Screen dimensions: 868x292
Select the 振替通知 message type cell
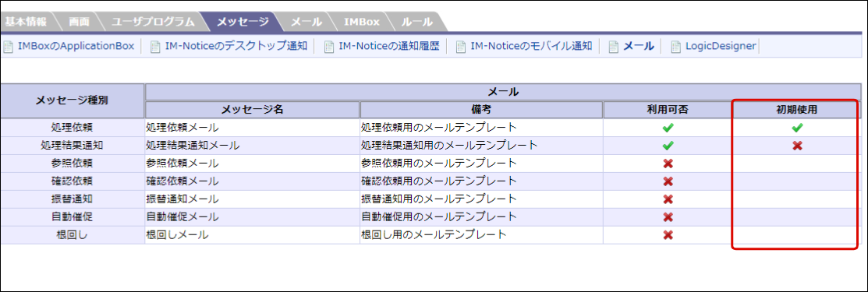[x=73, y=199]
